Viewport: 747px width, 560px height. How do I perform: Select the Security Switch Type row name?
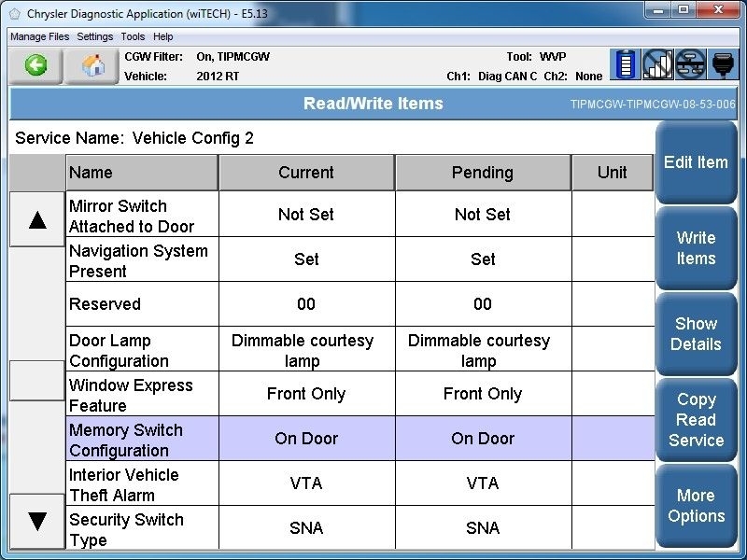(142, 528)
